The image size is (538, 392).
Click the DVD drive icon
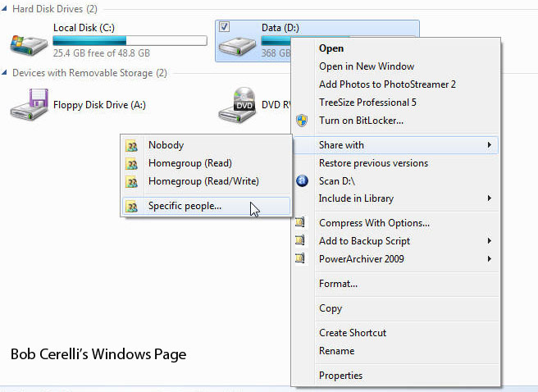pyautogui.click(x=238, y=105)
